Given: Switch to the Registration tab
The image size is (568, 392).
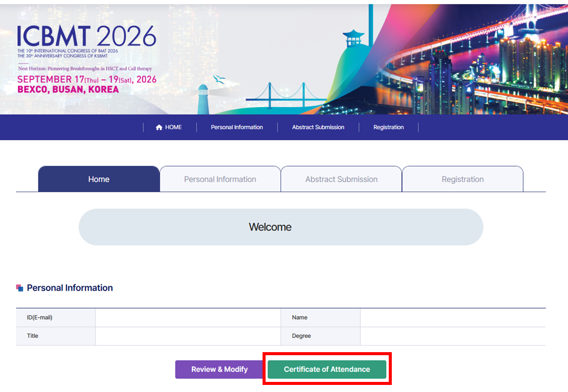Looking at the screenshot, I should (x=462, y=179).
